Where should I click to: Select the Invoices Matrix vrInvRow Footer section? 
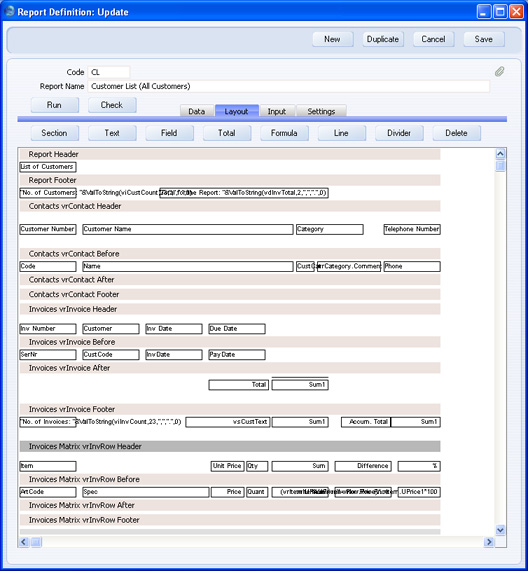tap(230, 520)
